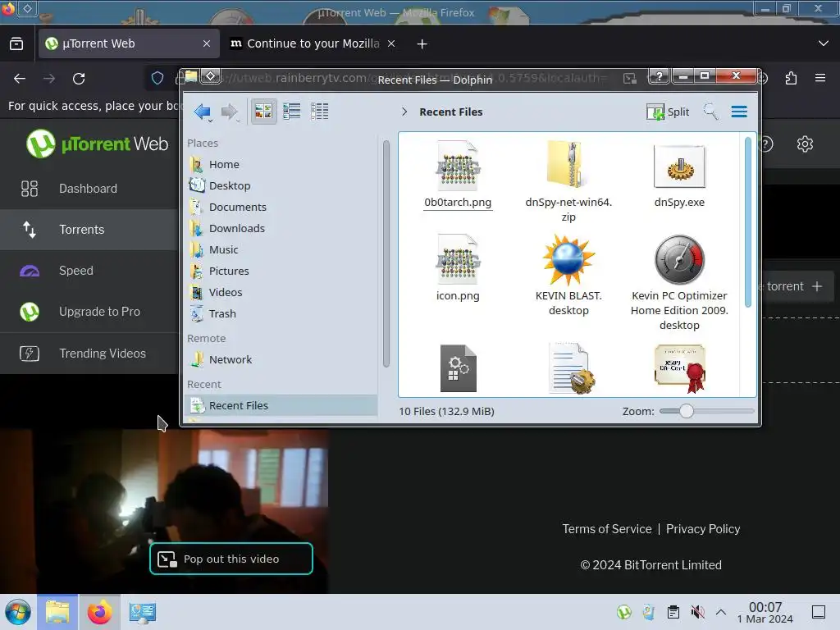
Task: Switch to Continue to your Mozilla tab
Action: [x=313, y=43]
